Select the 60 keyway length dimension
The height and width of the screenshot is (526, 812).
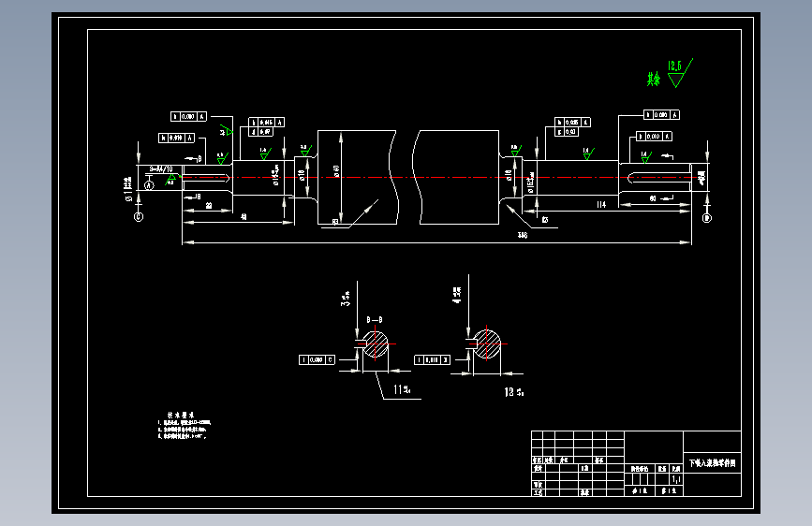[x=653, y=198]
